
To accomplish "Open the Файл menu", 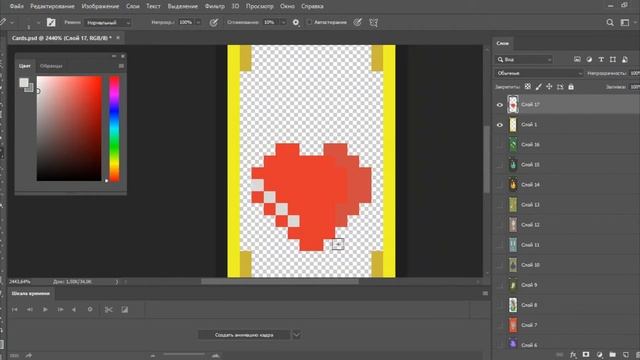I will tap(16, 6).
